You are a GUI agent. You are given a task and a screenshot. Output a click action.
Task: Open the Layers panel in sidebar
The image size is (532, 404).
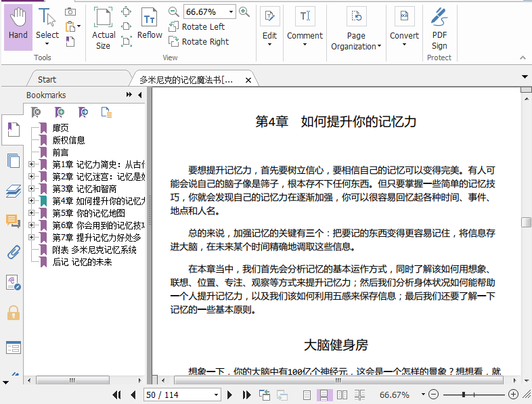tap(13, 191)
